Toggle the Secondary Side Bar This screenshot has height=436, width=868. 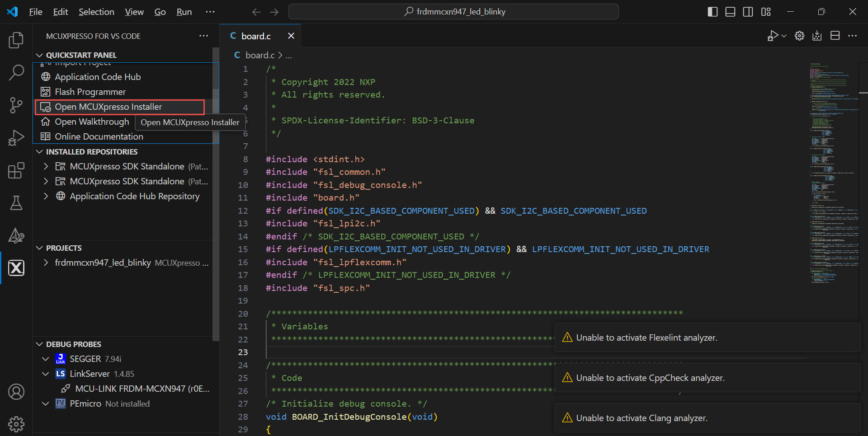(x=748, y=12)
